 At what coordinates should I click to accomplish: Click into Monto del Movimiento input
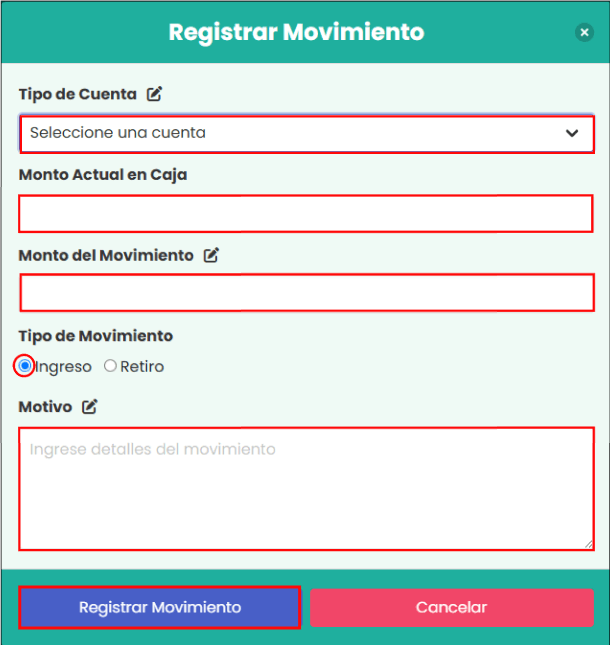pos(306,293)
